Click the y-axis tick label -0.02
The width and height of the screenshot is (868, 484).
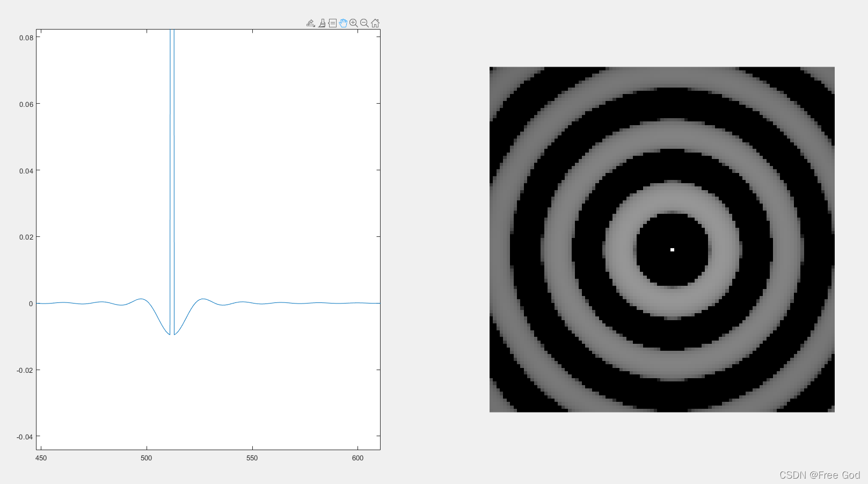25,370
